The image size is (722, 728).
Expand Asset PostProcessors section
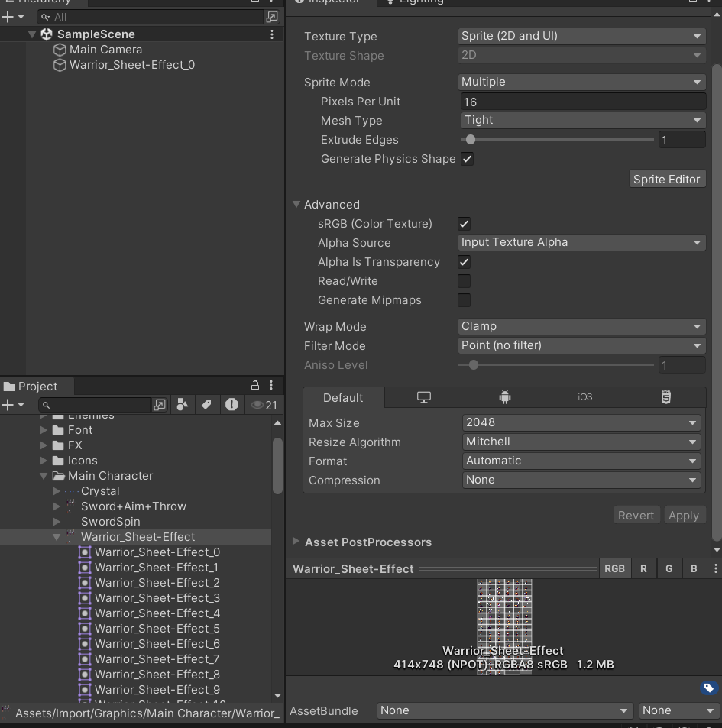(296, 542)
